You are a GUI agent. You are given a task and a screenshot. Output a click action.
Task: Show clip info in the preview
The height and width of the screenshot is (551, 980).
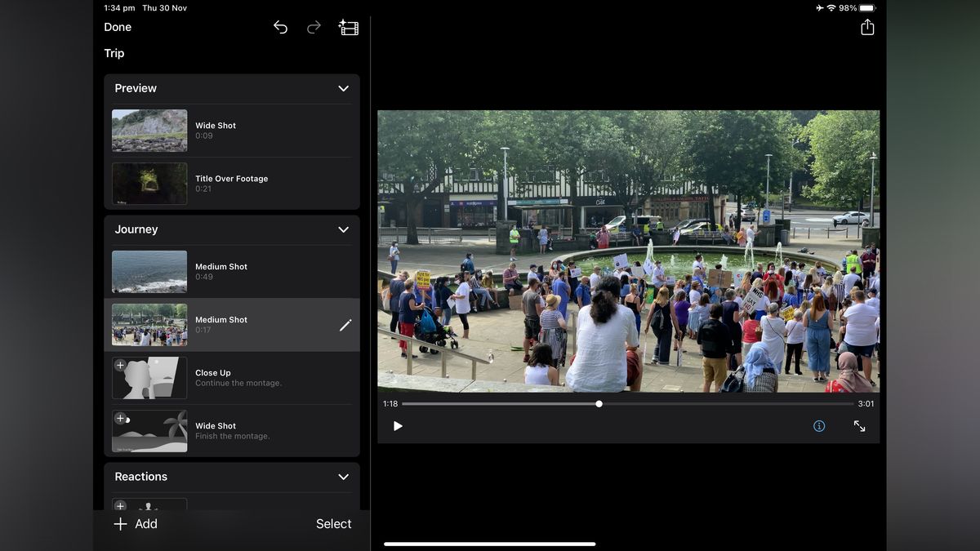[x=818, y=425]
